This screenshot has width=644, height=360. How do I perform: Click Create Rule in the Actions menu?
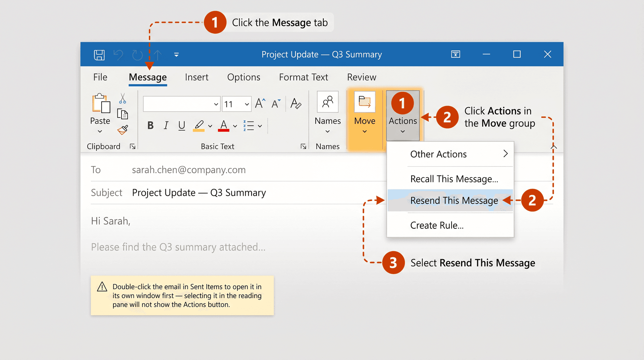(x=437, y=225)
